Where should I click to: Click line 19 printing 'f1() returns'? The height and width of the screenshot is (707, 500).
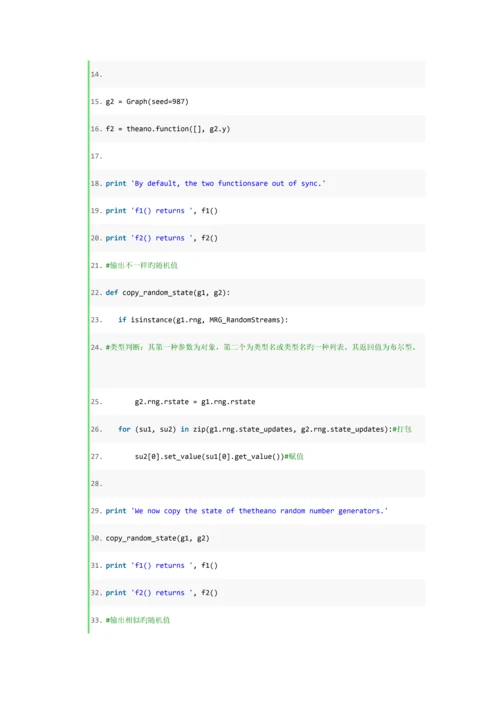point(161,211)
